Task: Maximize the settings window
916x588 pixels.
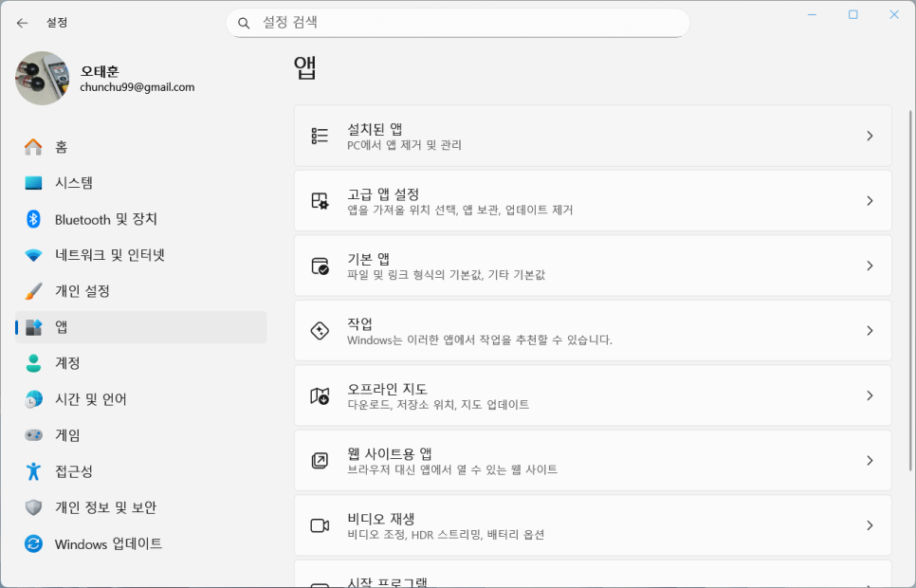Action: coord(852,14)
